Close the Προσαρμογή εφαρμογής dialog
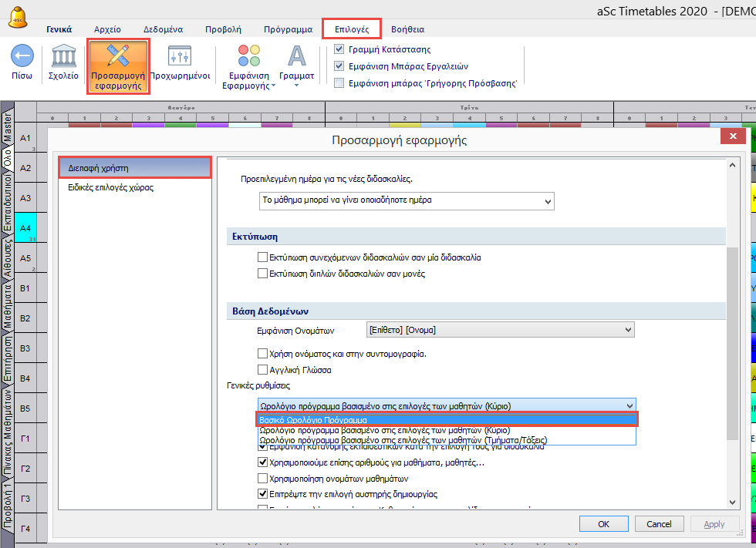This screenshot has height=548, width=756. click(x=731, y=136)
